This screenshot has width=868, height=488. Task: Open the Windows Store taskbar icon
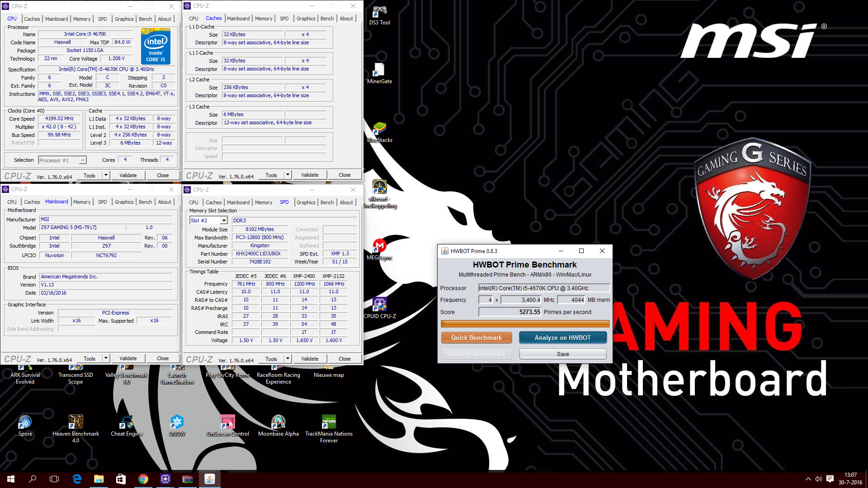pyautogui.click(x=121, y=479)
